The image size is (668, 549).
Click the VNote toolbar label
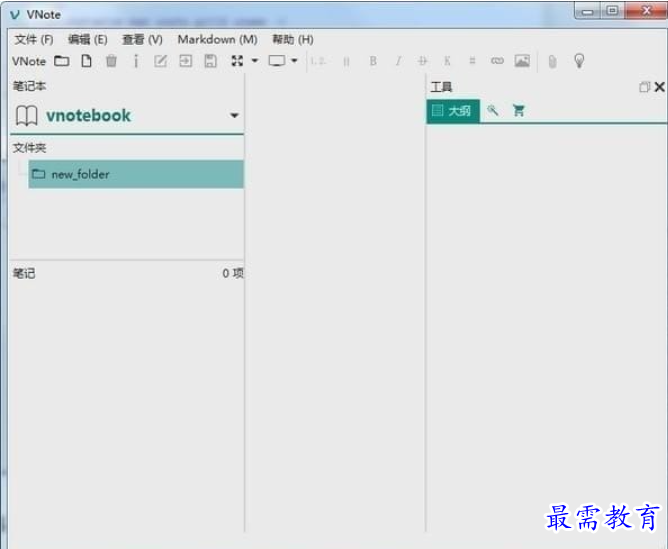pos(29,61)
